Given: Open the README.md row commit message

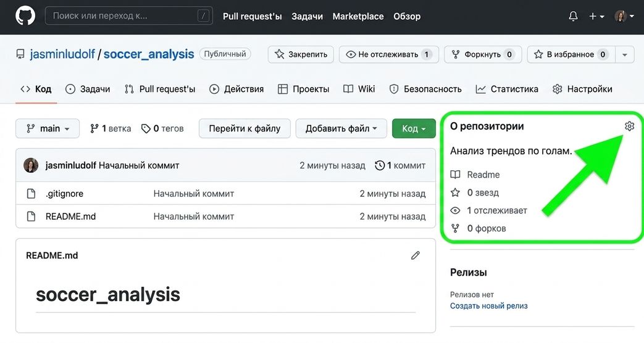Looking at the screenshot, I should [193, 217].
